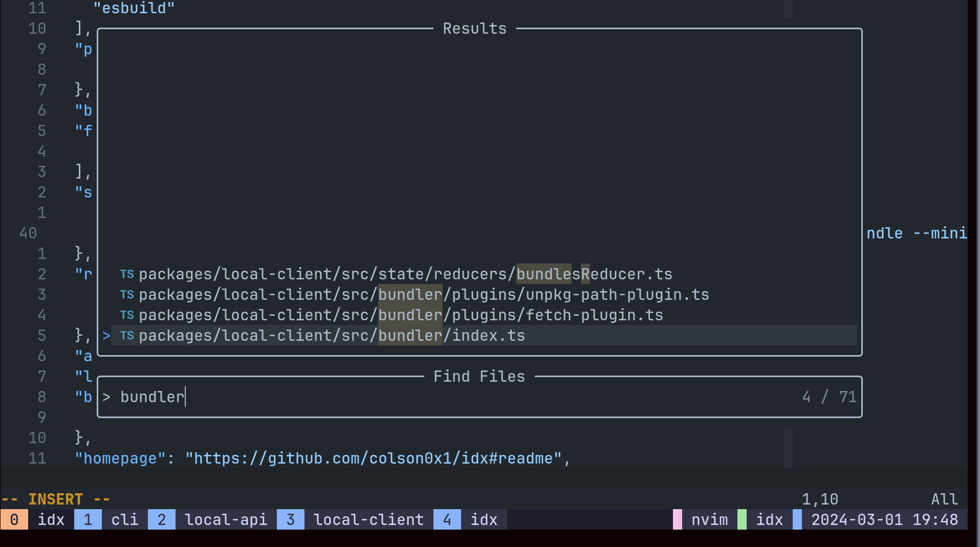Click the pink color block before nvim

click(x=678, y=519)
